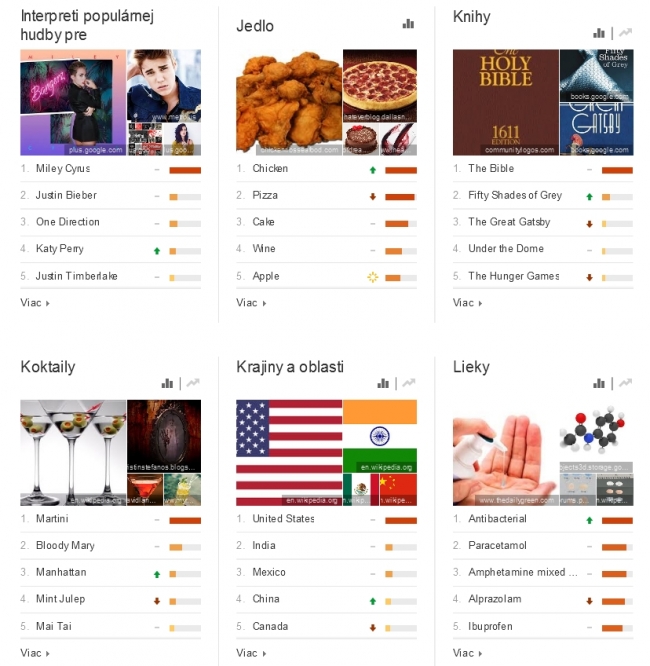
Task: Switch Lieky panel to trend line view
Action: tap(625, 383)
